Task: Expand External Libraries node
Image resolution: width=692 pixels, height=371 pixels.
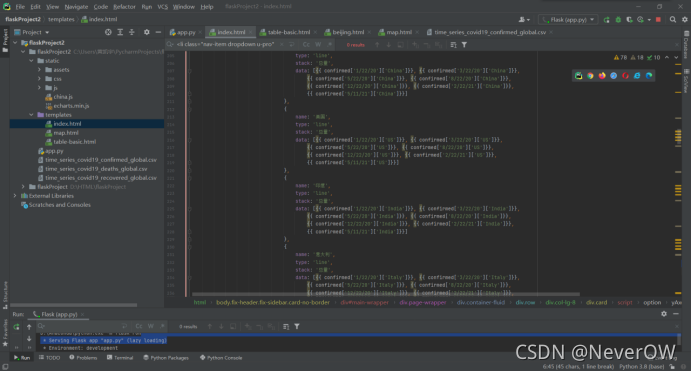Action: [x=15, y=196]
